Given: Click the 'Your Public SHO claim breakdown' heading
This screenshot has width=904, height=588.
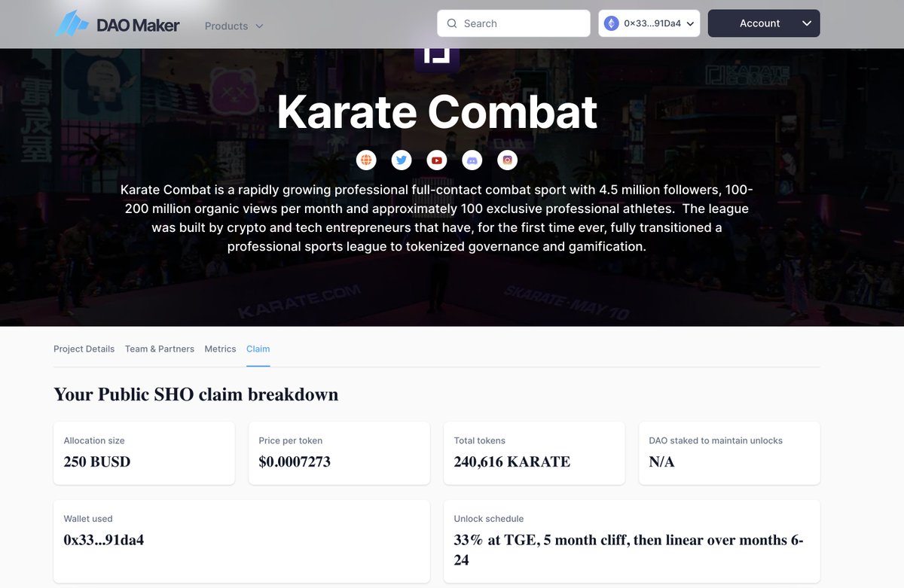Looking at the screenshot, I should pyautogui.click(x=196, y=395).
